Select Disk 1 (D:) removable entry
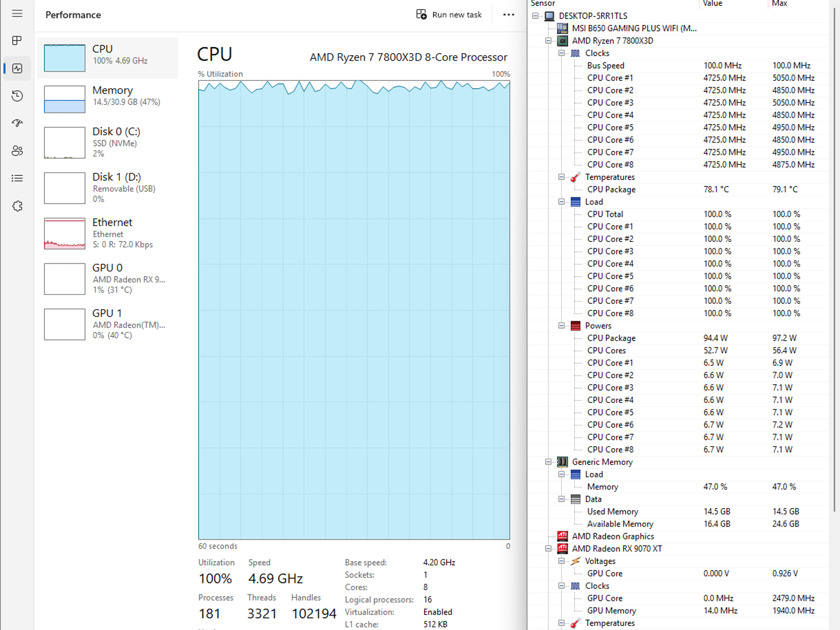This screenshot has height=630, width=840. (x=107, y=188)
